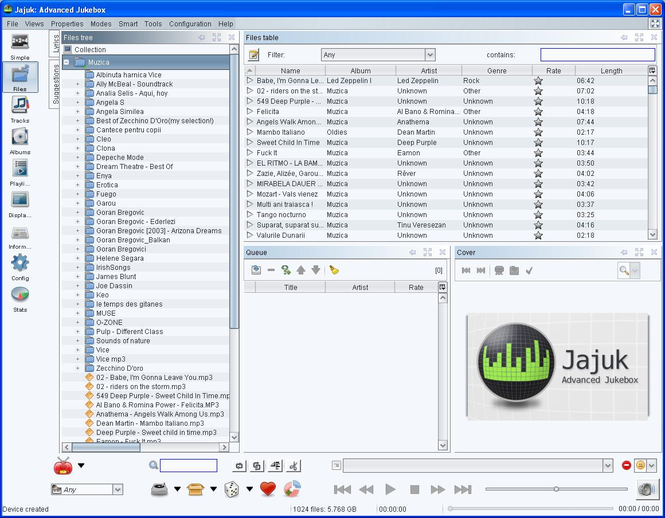
Task: Open the Stats perspective
Action: click(x=20, y=298)
